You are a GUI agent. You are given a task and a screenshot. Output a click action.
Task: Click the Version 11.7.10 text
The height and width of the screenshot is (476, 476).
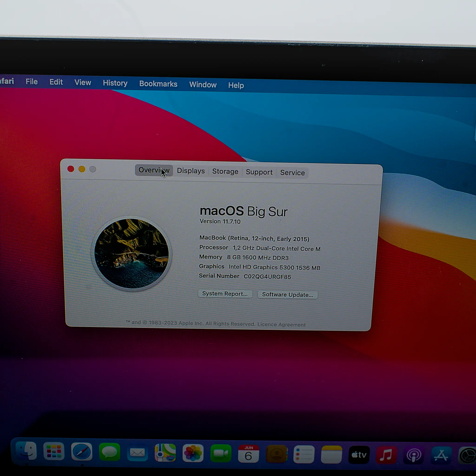tap(220, 221)
